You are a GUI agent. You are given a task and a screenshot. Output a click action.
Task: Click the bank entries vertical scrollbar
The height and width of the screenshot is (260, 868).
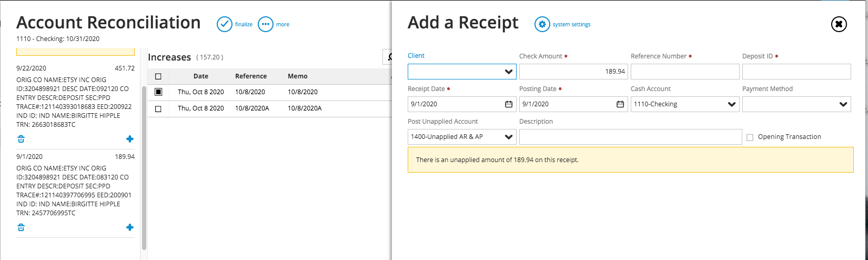(144, 167)
